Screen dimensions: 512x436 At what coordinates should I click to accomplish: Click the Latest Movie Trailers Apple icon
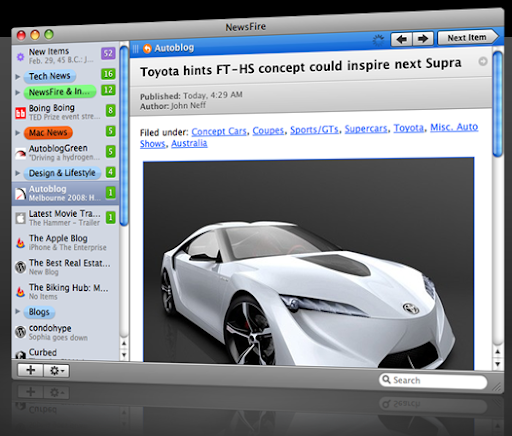[20, 219]
